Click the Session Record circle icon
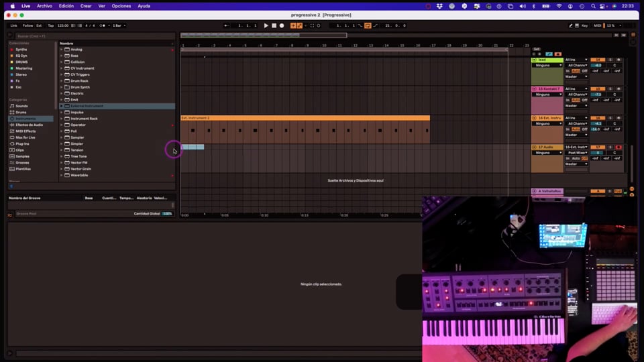 coord(319,25)
